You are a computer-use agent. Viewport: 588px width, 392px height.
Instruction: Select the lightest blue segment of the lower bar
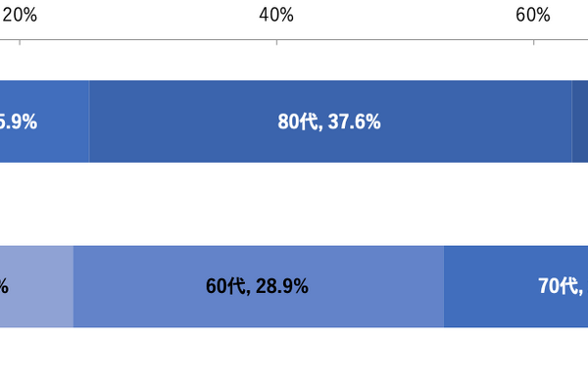pos(37,286)
